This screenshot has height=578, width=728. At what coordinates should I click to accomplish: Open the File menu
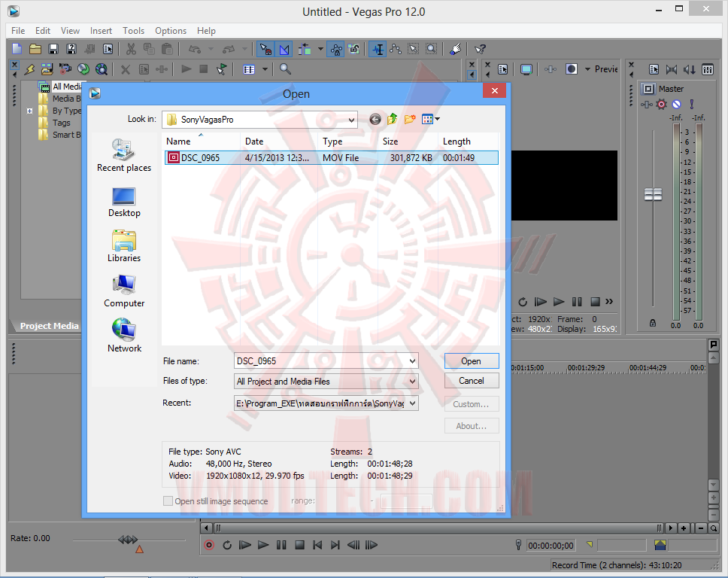[18, 31]
